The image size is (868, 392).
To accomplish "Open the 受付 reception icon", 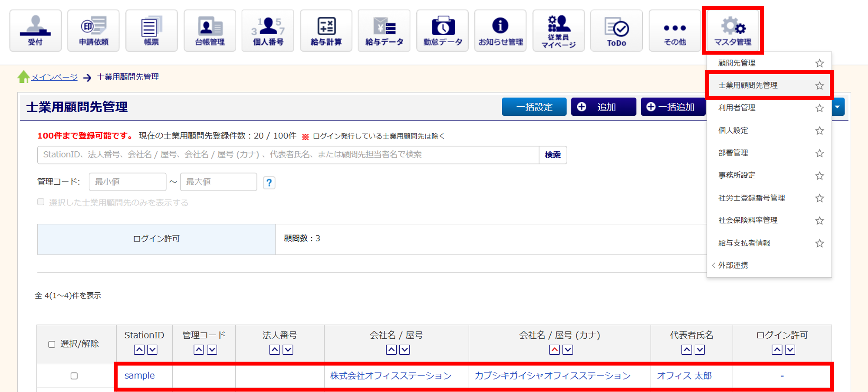I will [35, 30].
